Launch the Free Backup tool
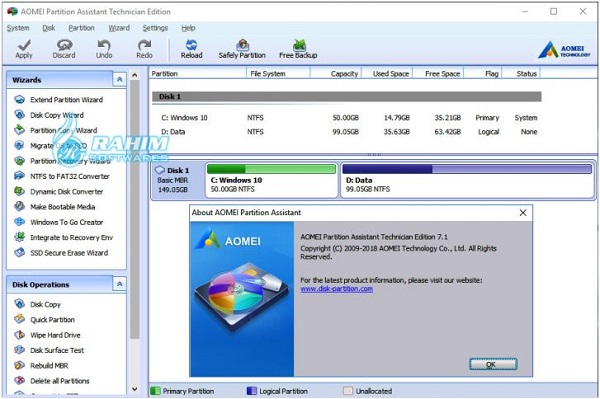Screen dimensions: 600x399 pyautogui.click(x=298, y=49)
